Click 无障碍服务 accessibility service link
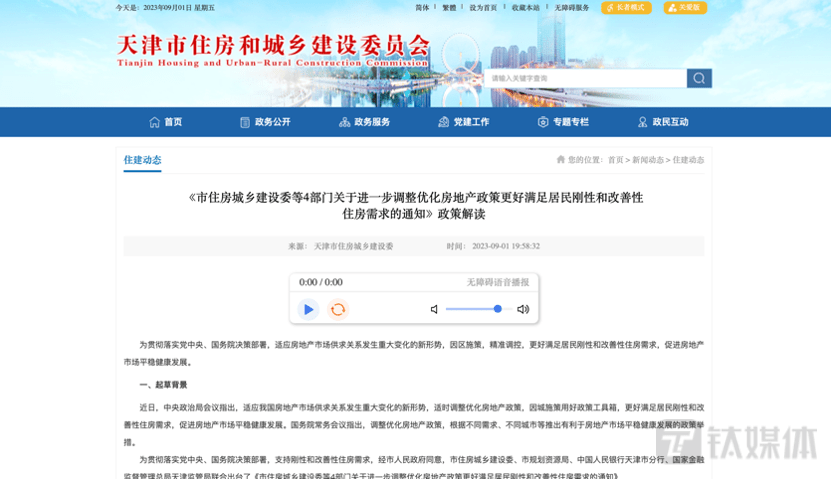Screen dimensions: 832x480 (572, 8)
